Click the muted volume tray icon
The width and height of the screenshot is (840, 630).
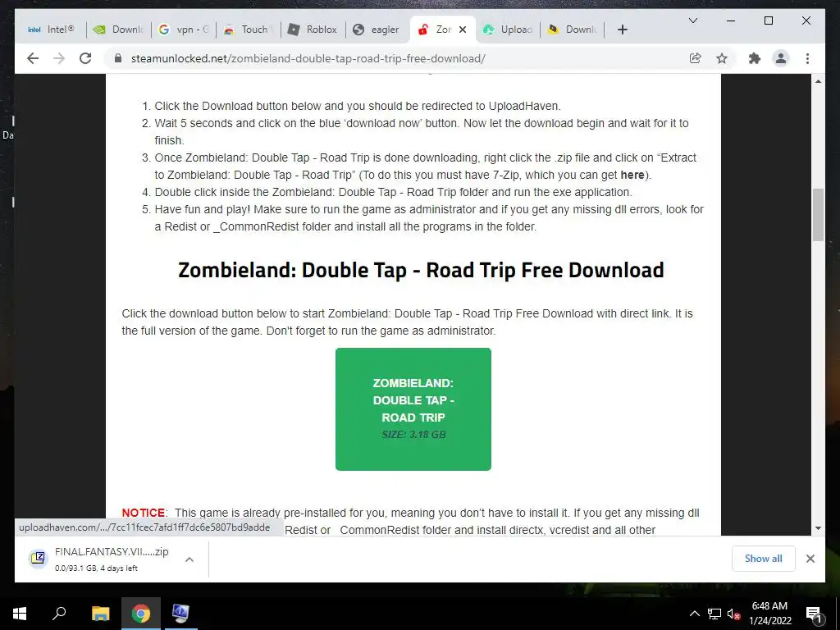point(733,614)
